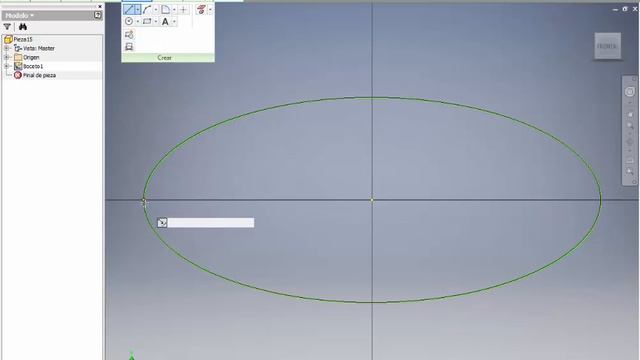640x360 pixels.
Task: Open the Circle tool dropdown arrow
Action: (x=138, y=21)
